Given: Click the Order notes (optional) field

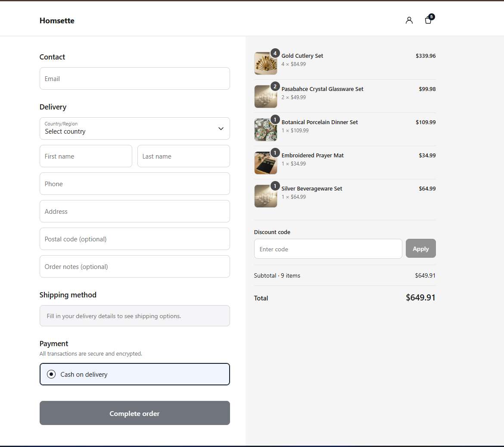Looking at the screenshot, I should click(135, 266).
